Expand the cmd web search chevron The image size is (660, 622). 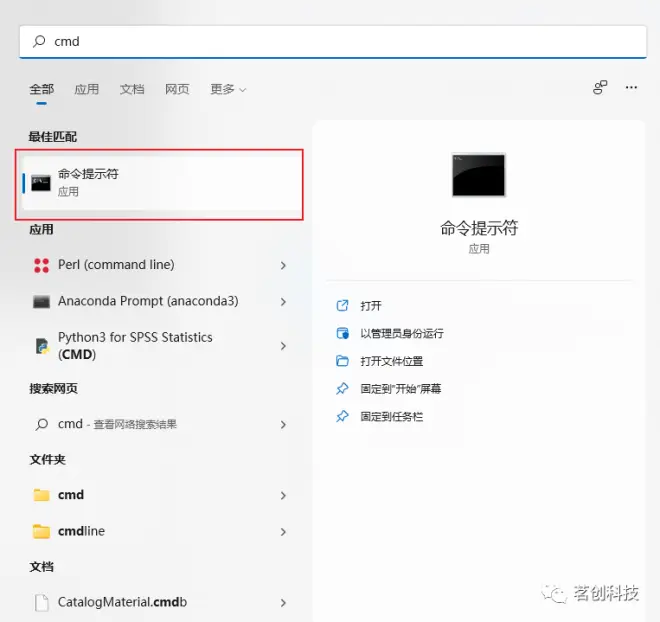283,425
